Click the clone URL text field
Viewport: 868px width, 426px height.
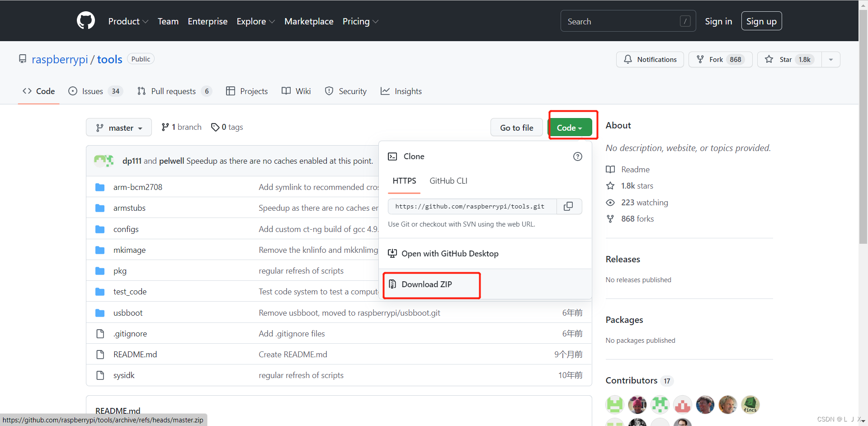(x=472, y=206)
